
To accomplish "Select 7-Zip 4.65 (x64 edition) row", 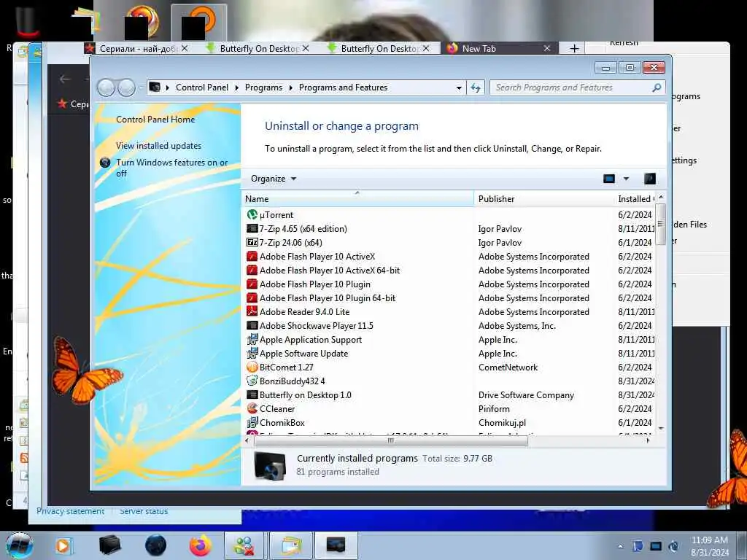I will pos(449,228).
